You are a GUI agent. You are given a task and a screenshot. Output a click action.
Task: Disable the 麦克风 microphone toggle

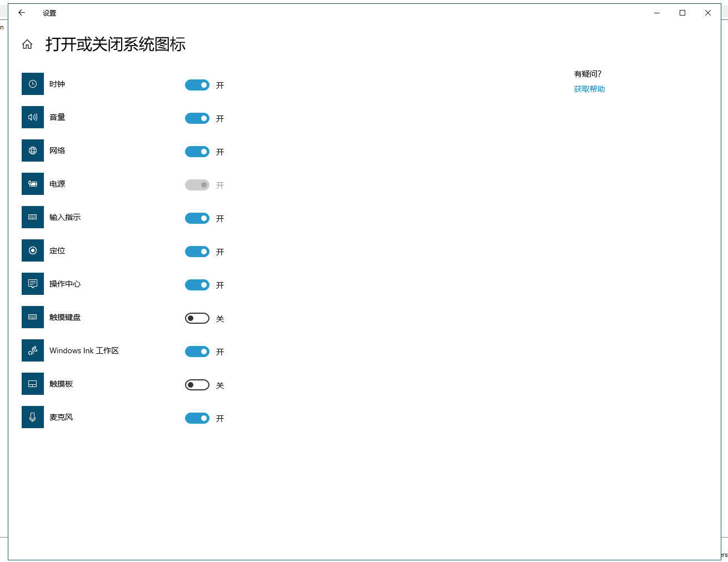197,418
